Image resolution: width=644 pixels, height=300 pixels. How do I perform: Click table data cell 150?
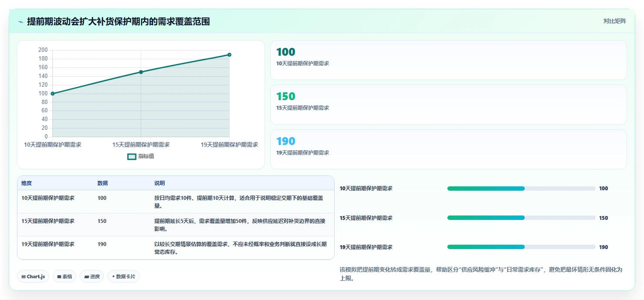tap(102, 221)
